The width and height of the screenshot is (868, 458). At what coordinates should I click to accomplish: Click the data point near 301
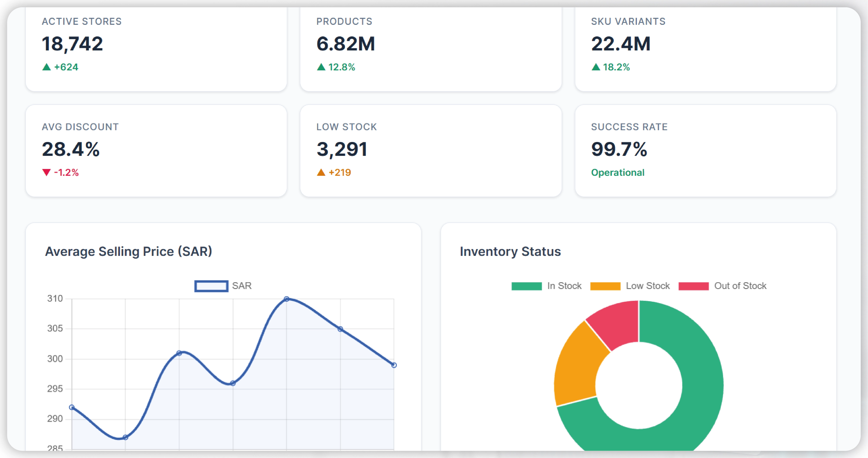pyautogui.click(x=179, y=353)
